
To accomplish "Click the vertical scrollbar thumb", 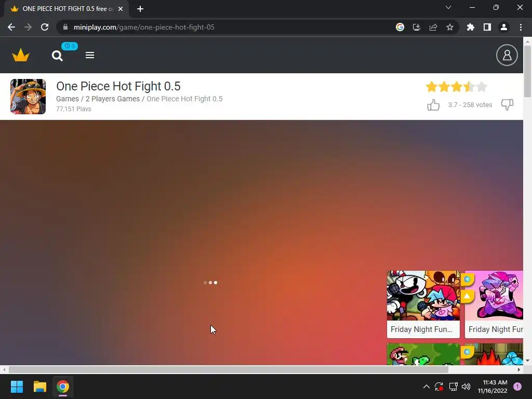I will pyautogui.click(x=527, y=71).
